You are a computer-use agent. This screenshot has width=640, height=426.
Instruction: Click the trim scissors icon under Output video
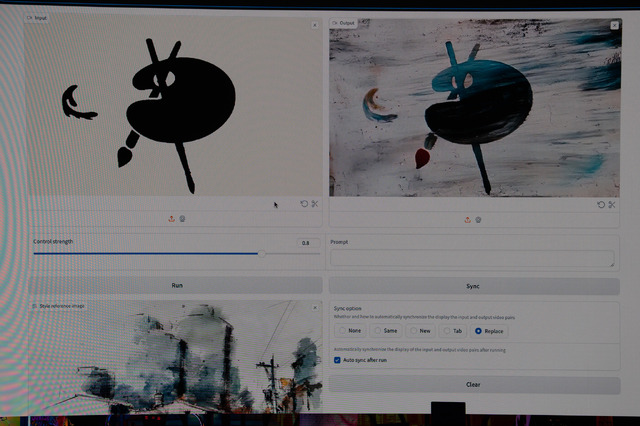tap(611, 204)
